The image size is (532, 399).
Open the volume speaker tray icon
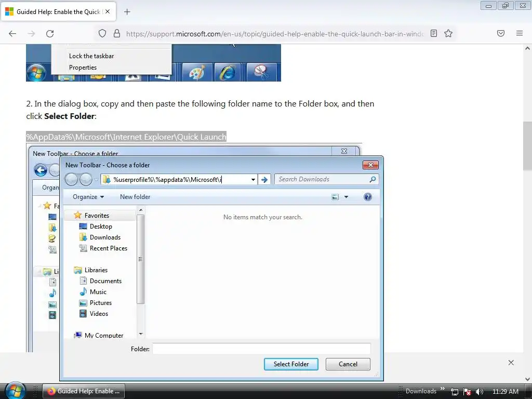[x=479, y=392]
